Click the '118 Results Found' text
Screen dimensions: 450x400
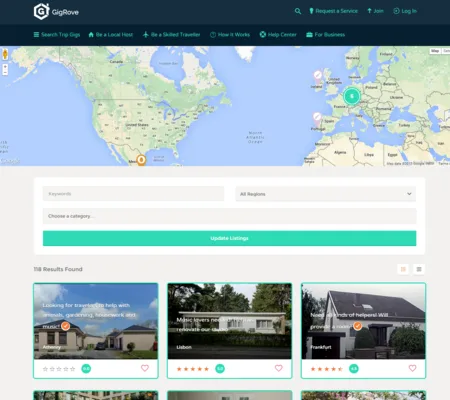click(58, 269)
